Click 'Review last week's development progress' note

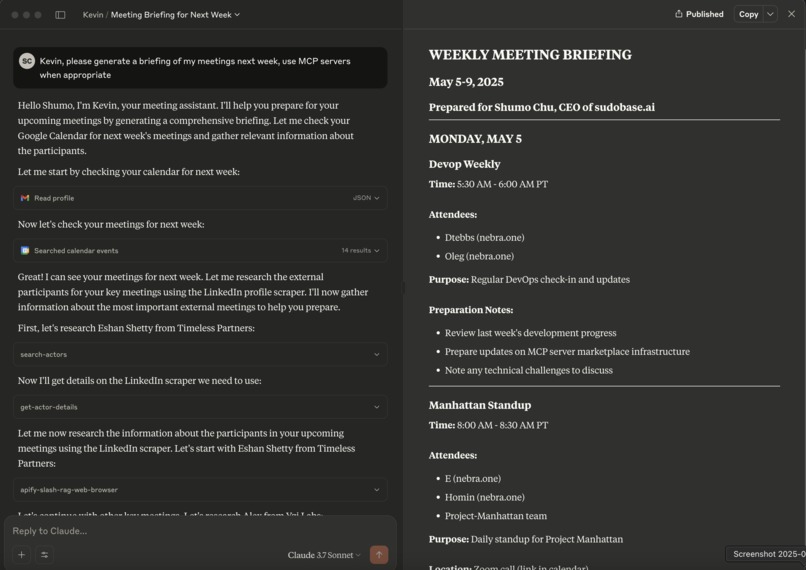click(530, 333)
